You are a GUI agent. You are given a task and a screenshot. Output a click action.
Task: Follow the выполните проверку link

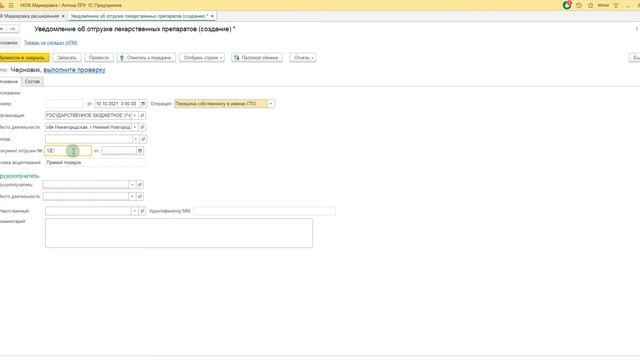74,70
